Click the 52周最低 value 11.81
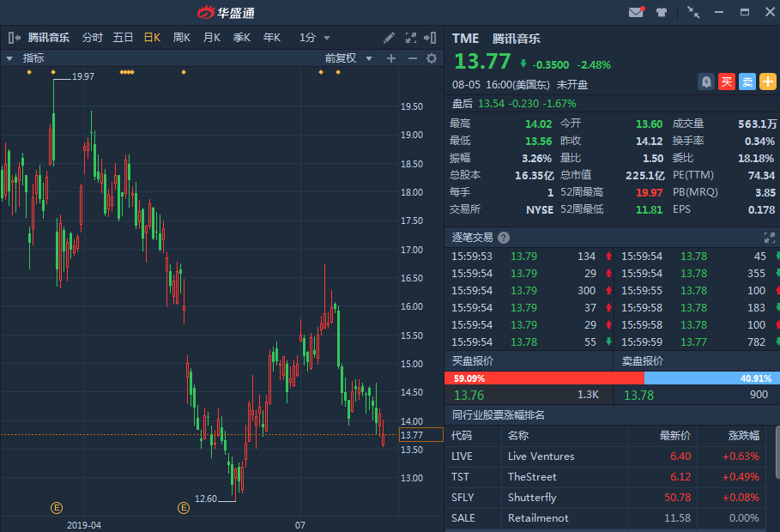The height and width of the screenshot is (532, 780). click(x=650, y=210)
